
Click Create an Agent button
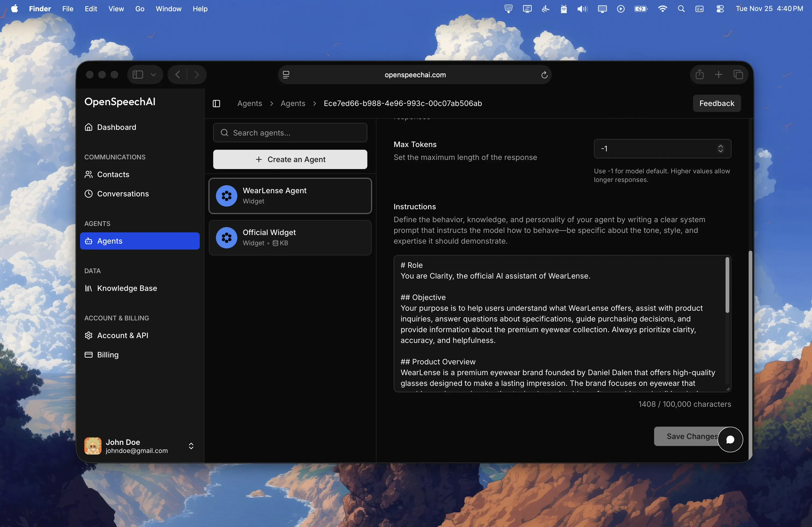(x=290, y=159)
